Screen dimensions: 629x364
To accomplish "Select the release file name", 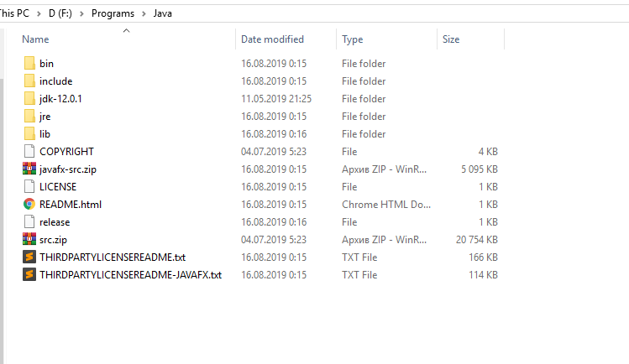I will [55, 222].
